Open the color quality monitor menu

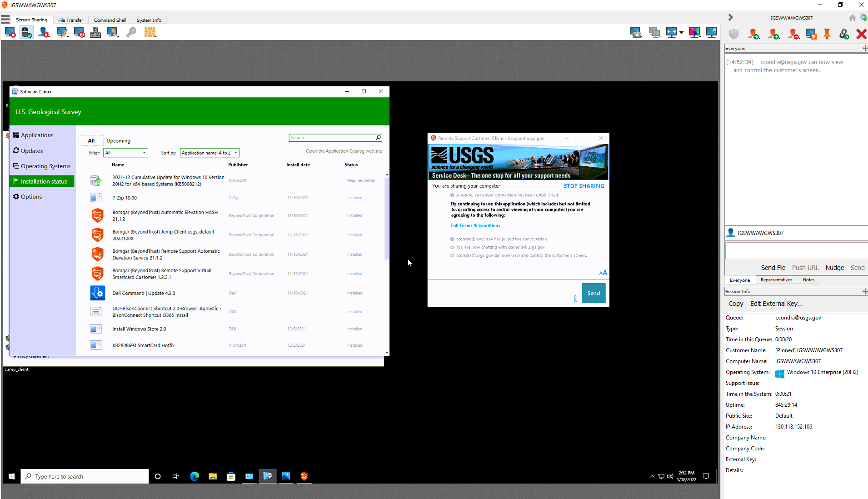click(694, 32)
